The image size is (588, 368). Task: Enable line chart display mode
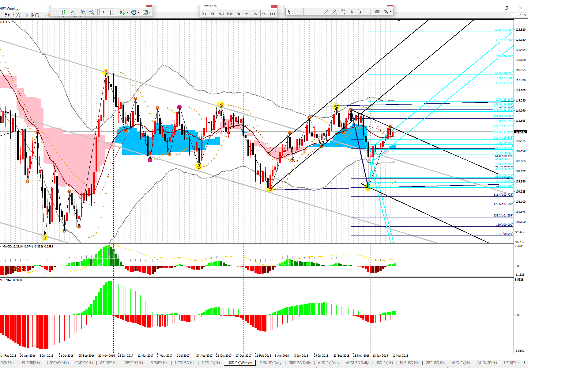click(x=73, y=12)
